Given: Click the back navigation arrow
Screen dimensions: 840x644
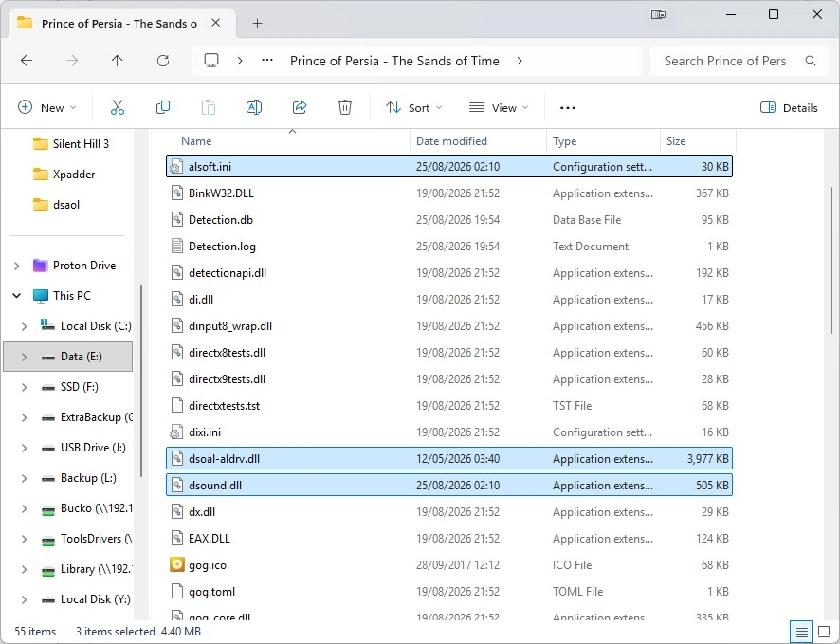Looking at the screenshot, I should click(x=27, y=61).
